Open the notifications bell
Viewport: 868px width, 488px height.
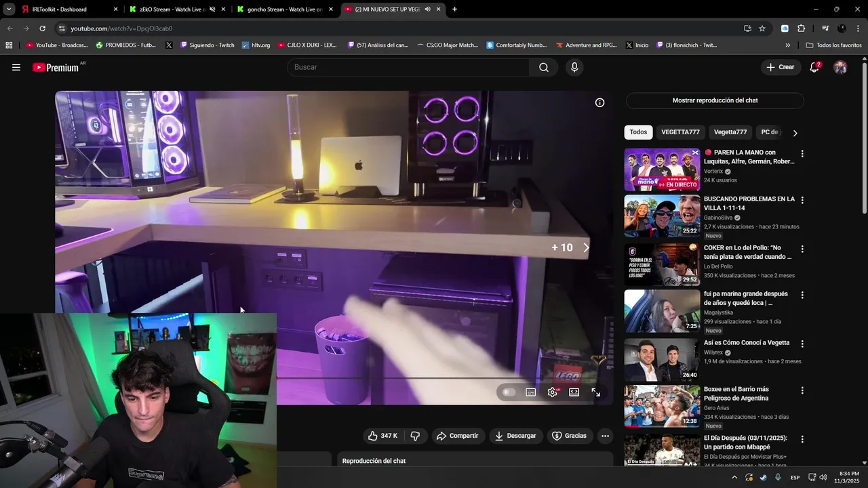(814, 67)
